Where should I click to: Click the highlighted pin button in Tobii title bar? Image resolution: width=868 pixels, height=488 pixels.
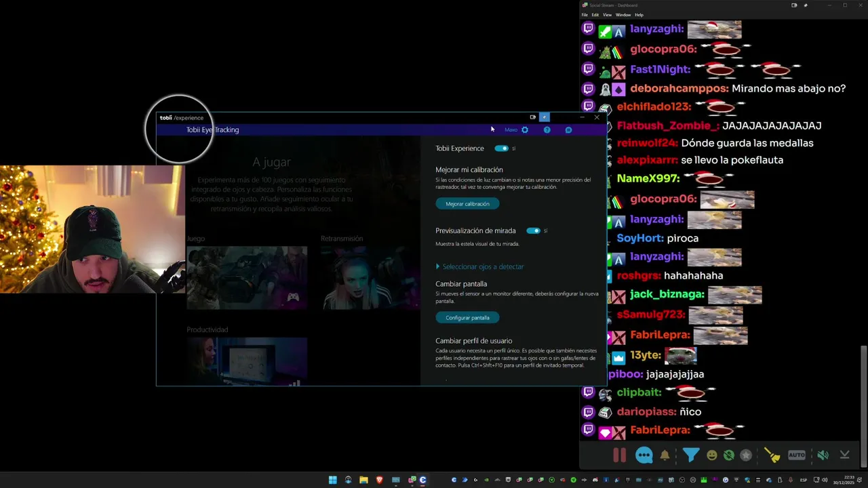click(544, 117)
